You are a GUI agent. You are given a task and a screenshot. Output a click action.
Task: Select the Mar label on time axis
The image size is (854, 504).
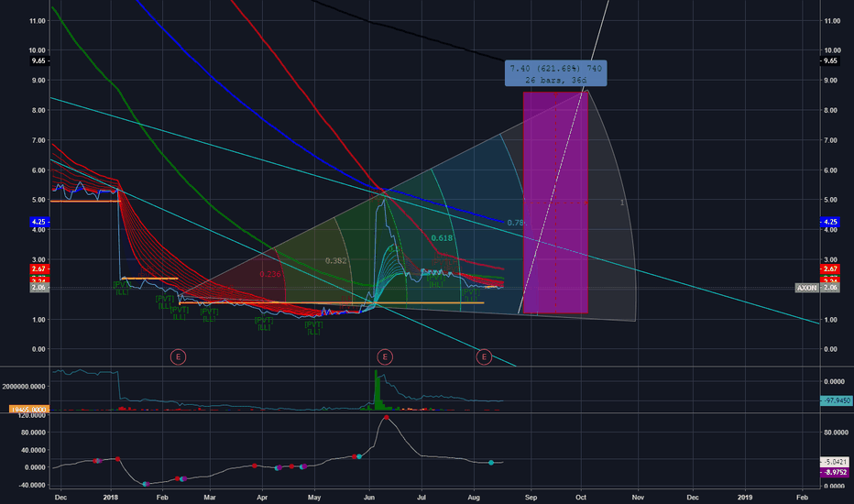pos(210,497)
